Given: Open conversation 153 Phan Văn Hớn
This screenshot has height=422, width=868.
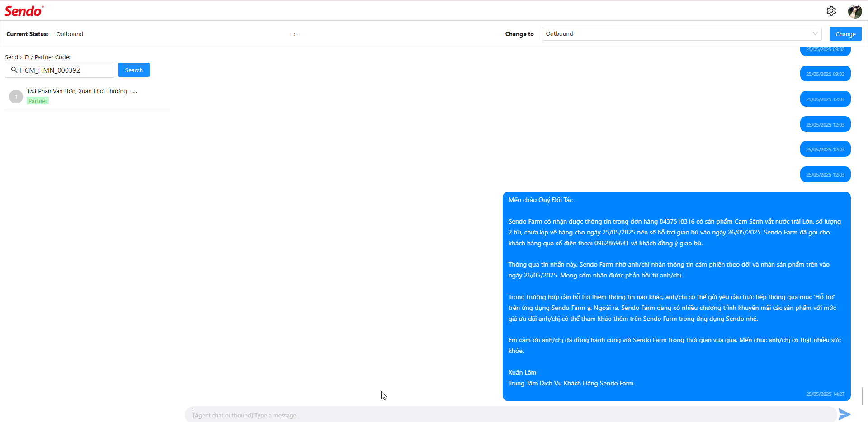Looking at the screenshot, I should [87, 96].
